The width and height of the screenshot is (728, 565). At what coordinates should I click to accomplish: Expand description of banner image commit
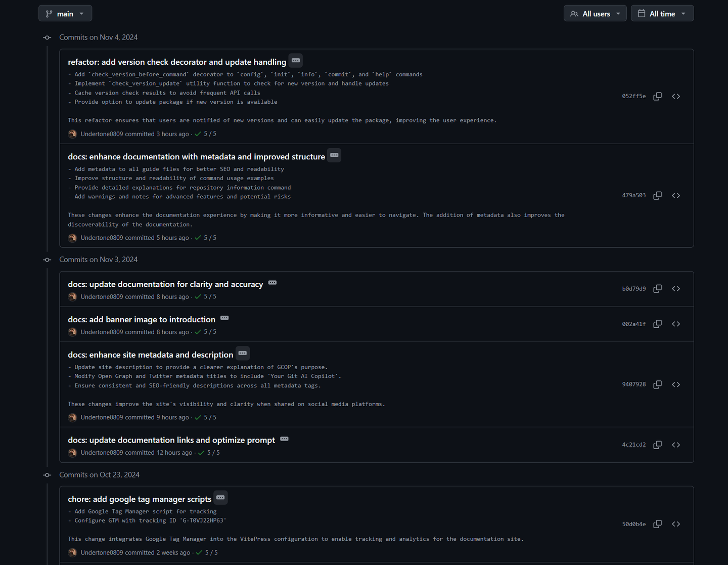tap(224, 318)
